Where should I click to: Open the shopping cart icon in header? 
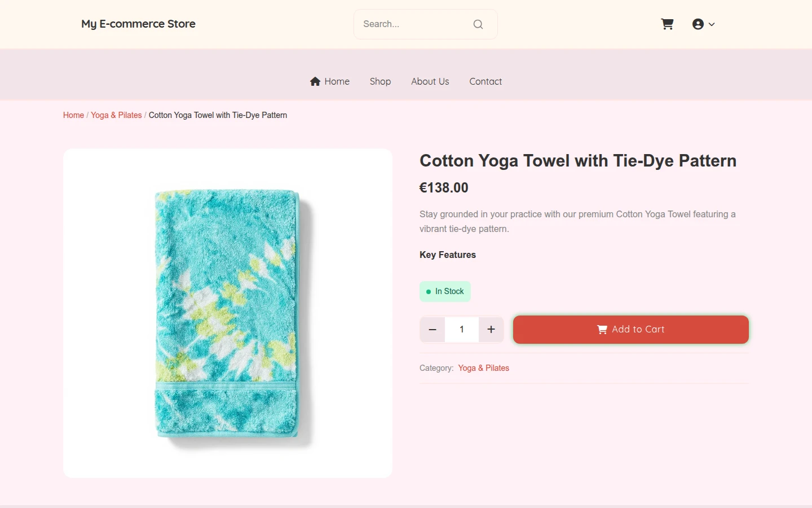tap(667, 24)
